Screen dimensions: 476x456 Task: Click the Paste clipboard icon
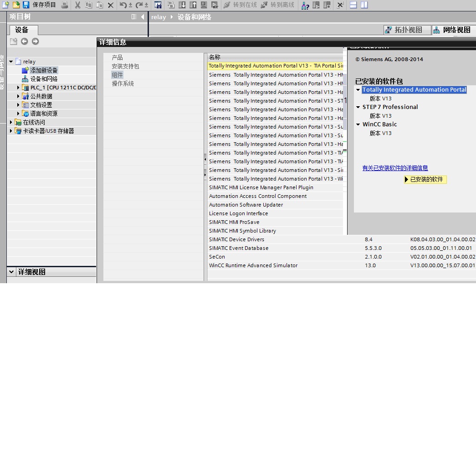pyautogui.click(x=99, y=5)
